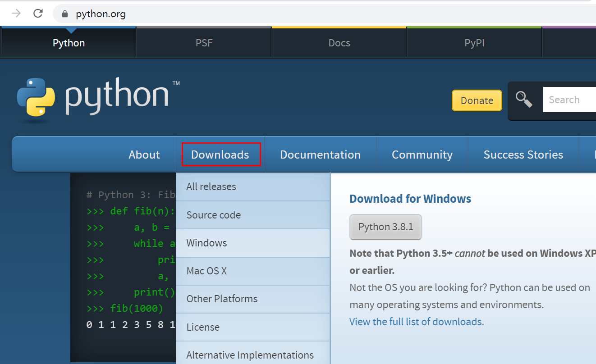Click the browser forward arrow
Viewport: 596px width, 364px height.
click(x=16, y=13)
